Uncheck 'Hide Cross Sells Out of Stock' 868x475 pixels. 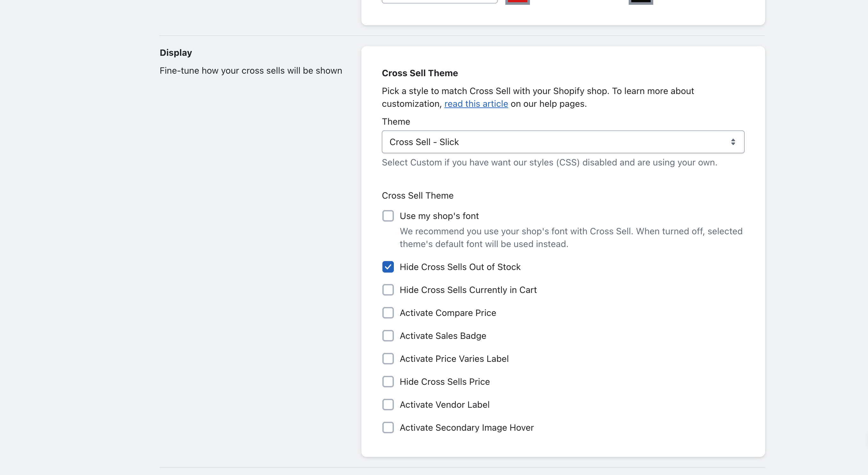(x=388, y=267)
